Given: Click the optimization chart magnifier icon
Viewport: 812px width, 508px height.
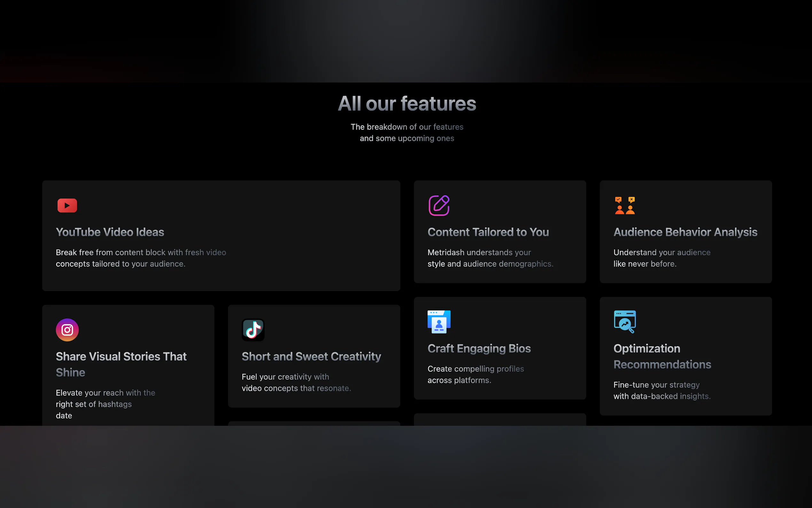Looking at the screenshot, I should [625, 322].
